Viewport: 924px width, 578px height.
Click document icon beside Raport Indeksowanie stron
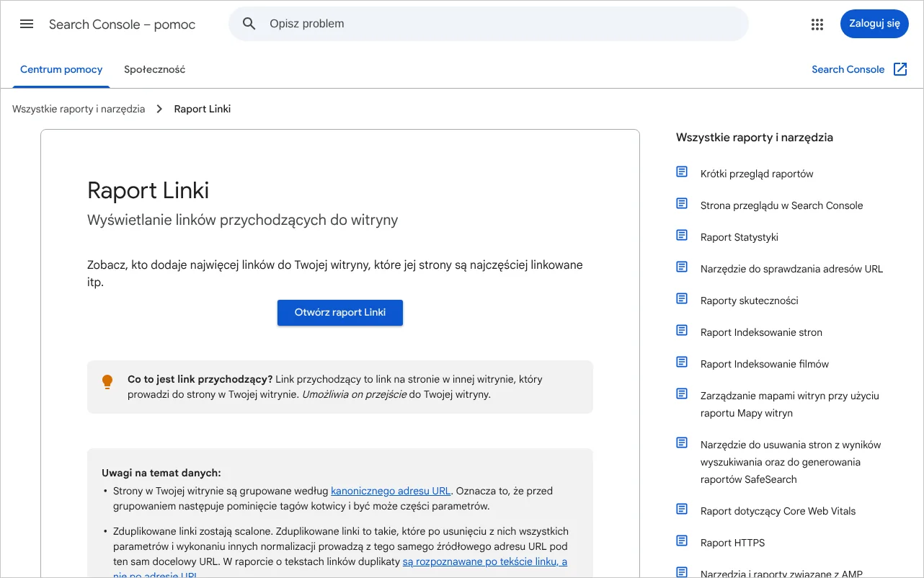tap(682, 330)
